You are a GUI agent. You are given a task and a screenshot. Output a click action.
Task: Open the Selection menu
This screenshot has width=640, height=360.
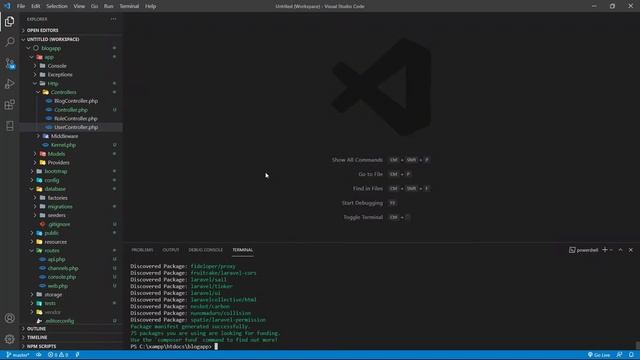pos(57,6)
